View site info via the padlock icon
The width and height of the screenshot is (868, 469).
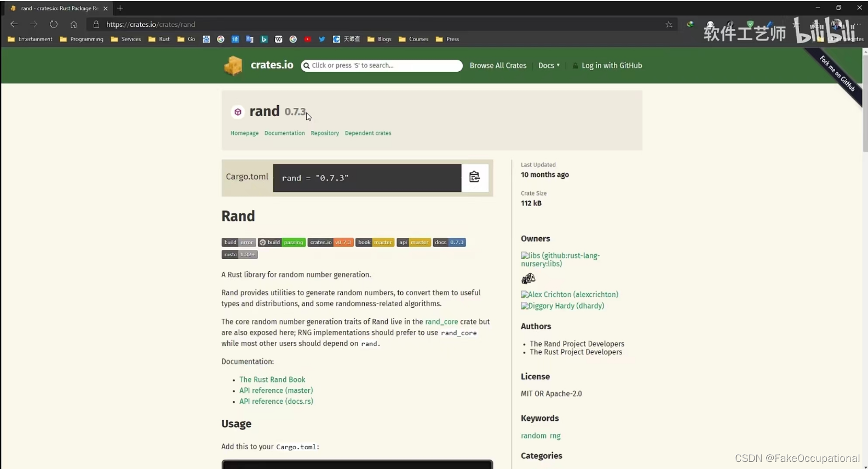96,24
